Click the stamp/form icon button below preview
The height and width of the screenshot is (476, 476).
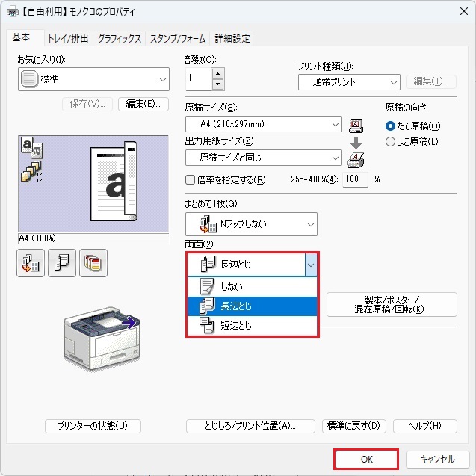tap(93, 263)
